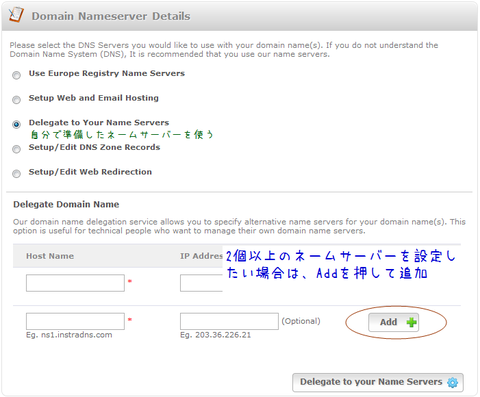Click the Add button with plus
Image resolution: width=480 pixels, height=397 pixels.
click(x=394, y=322)
